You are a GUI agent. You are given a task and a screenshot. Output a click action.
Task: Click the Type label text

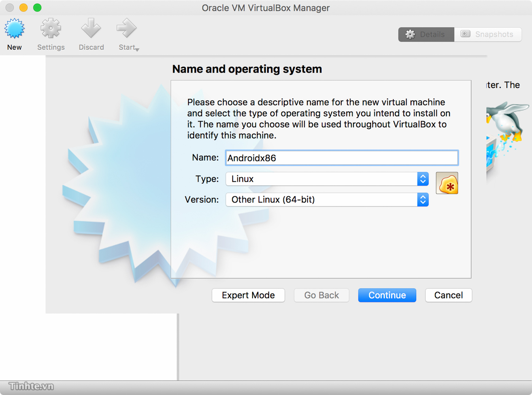(x=207, y=179)
